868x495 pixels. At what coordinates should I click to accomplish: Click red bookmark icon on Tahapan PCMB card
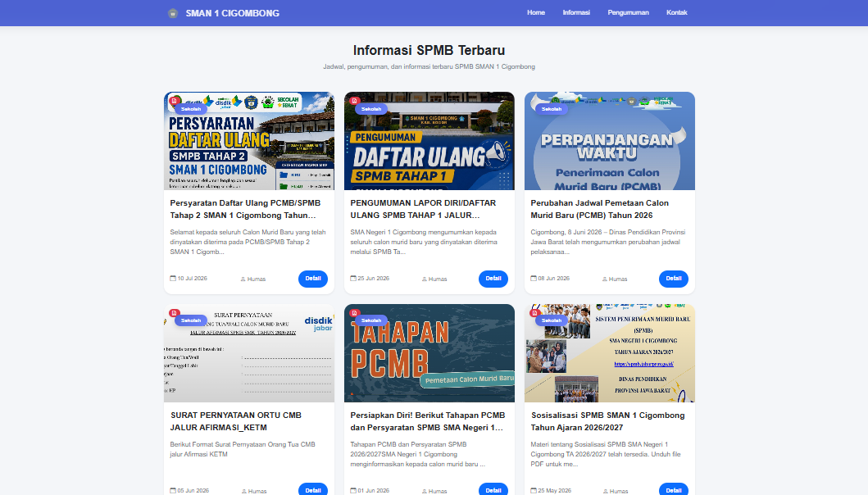point(355,313)
